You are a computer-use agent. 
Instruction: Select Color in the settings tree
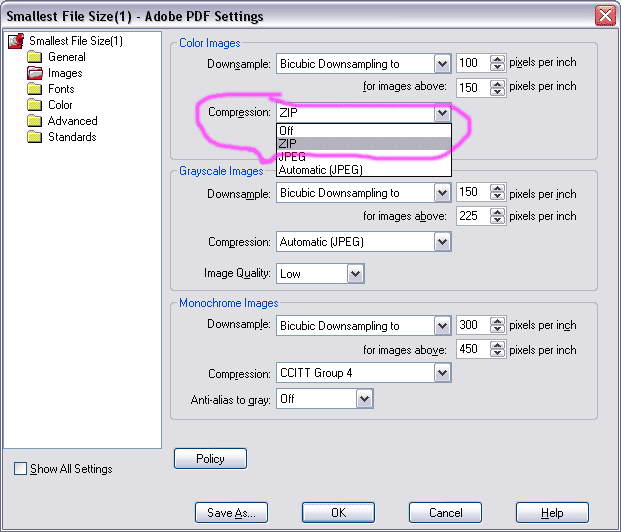[60, 105]
